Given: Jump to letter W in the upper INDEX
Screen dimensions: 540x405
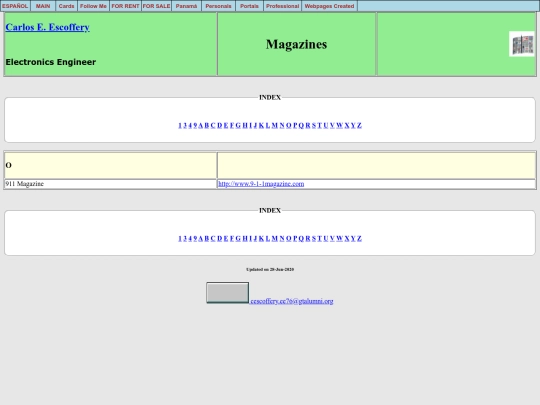Looking at the screenshot, I should (x=340, y=125).
